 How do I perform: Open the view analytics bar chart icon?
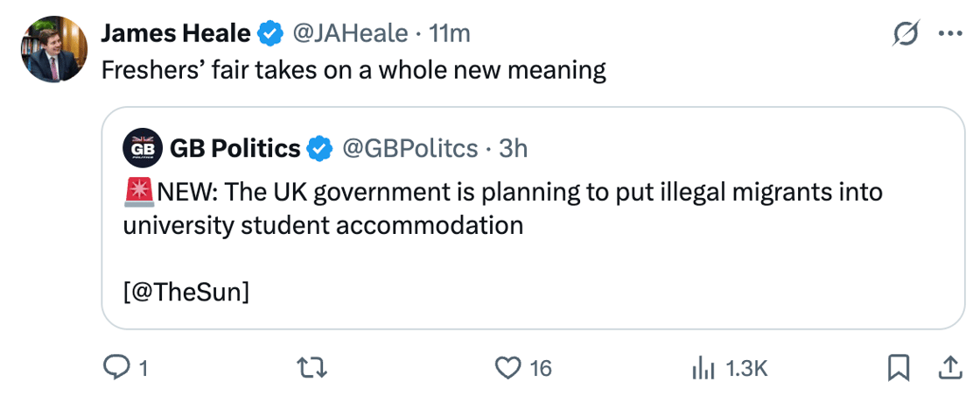[703, 369]
